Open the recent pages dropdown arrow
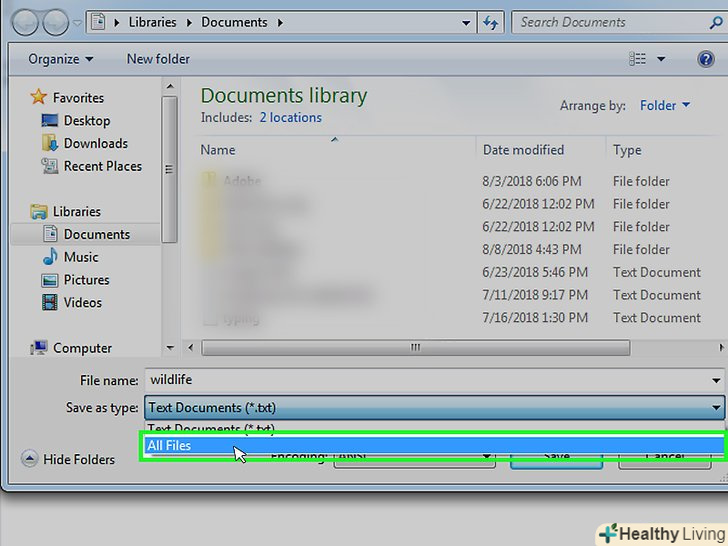Viewport: 728px width, 546px height. 78,22
